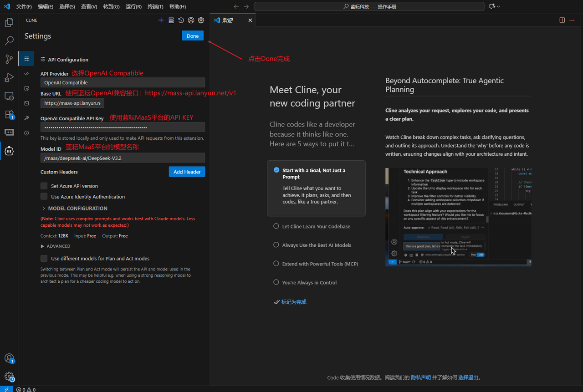Open the 编辑(E) menu

[x=46, y=6]
